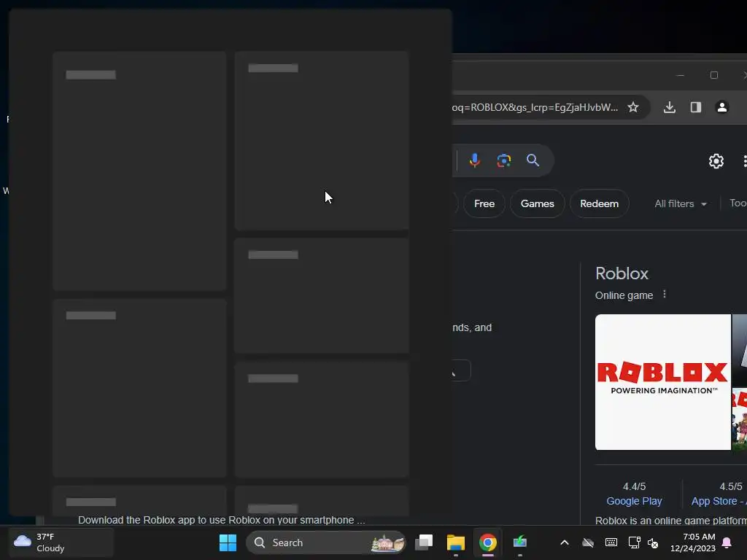Select the Games filter chip
Image resolution: width=747 pixels, height=560 pixels.
[x=538, y=203]
